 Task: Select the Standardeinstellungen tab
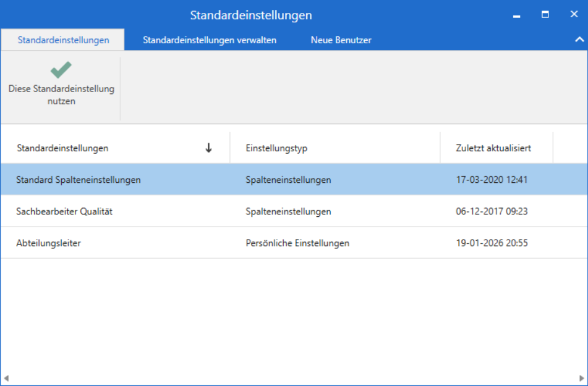(x=63, y=40)
